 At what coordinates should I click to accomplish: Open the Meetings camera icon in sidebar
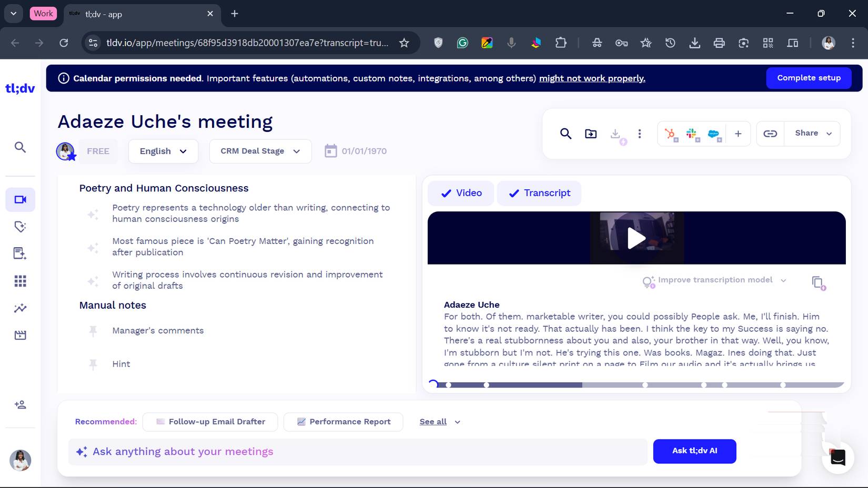[21, 200]
